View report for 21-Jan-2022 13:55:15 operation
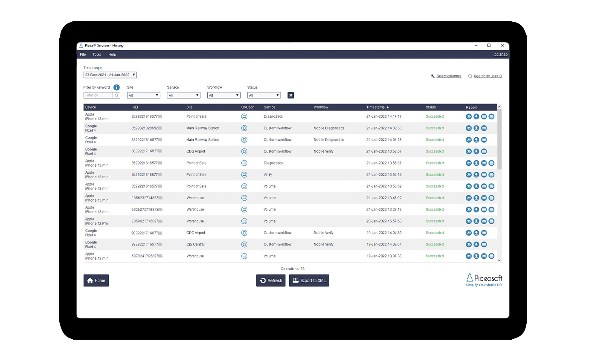 (x=469, y=175)
